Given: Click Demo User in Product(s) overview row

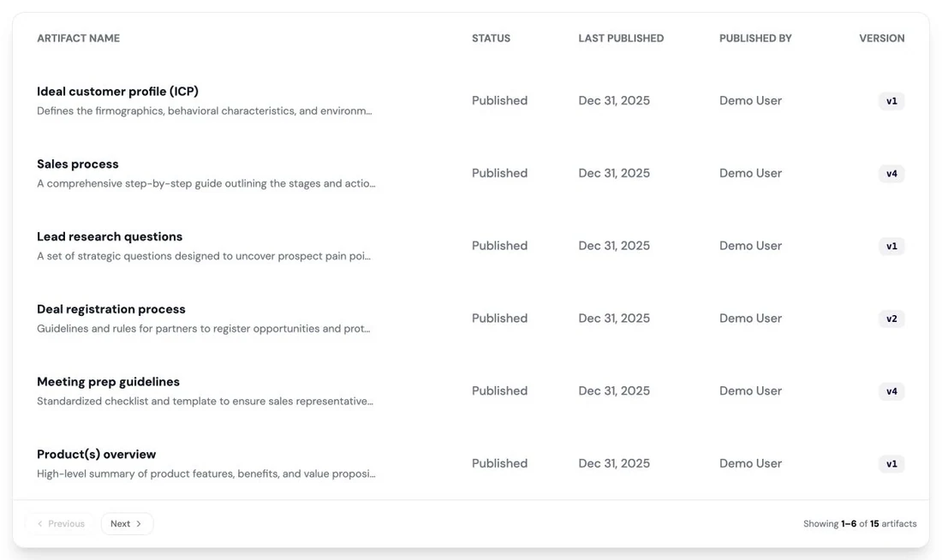Looking at the screenshot, I should pos(750,463).
